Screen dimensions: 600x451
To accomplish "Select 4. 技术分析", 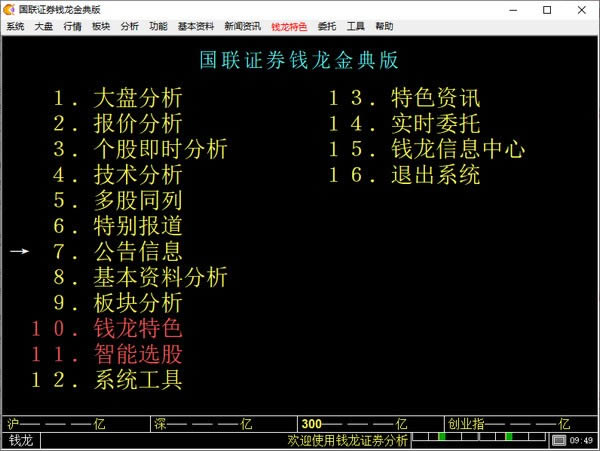I will [118, 175].
